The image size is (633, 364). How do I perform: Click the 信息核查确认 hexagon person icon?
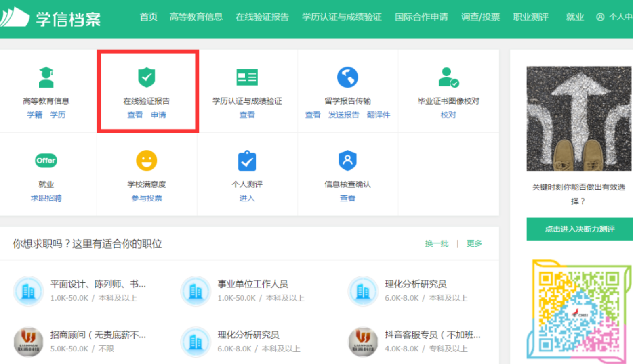click(347, 161)
